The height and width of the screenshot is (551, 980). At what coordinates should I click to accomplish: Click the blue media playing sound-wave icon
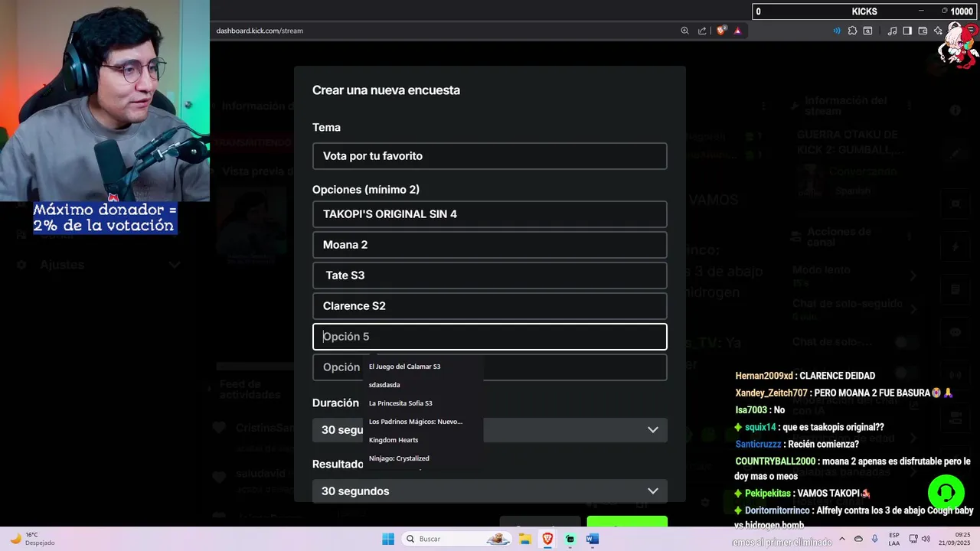point(836,31)
